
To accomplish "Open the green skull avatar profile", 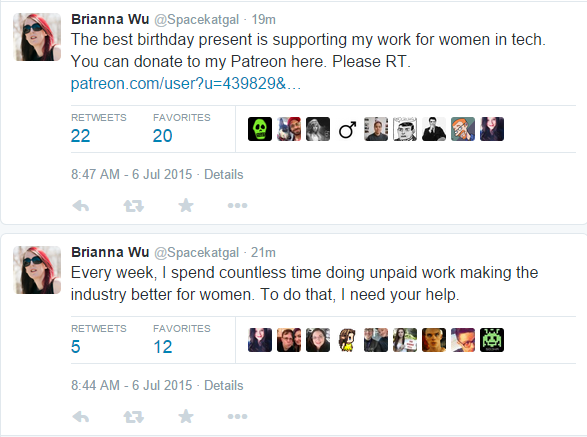I will coord(260,129).
